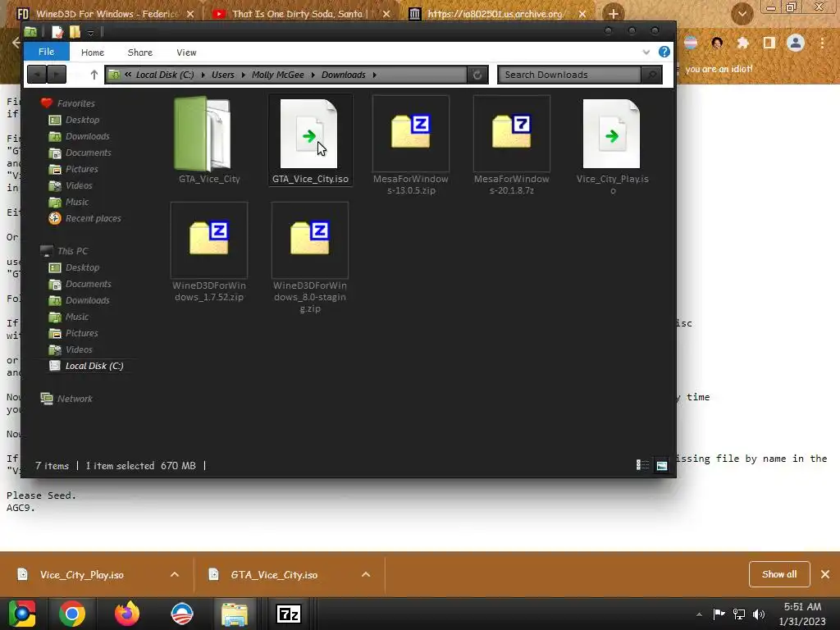Open Chrome extensions puzzle icon
Viewport: 840px width, 630px height.
742,43
